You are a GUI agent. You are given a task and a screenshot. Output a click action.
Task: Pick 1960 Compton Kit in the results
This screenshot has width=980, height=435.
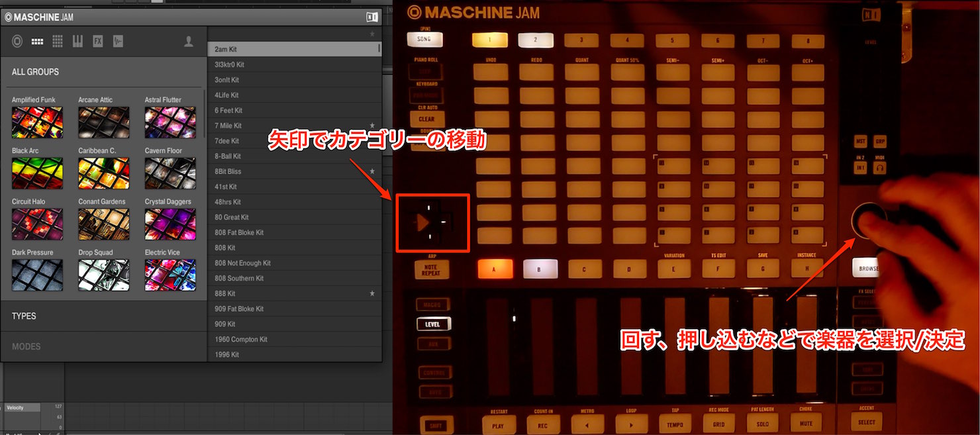294,339
